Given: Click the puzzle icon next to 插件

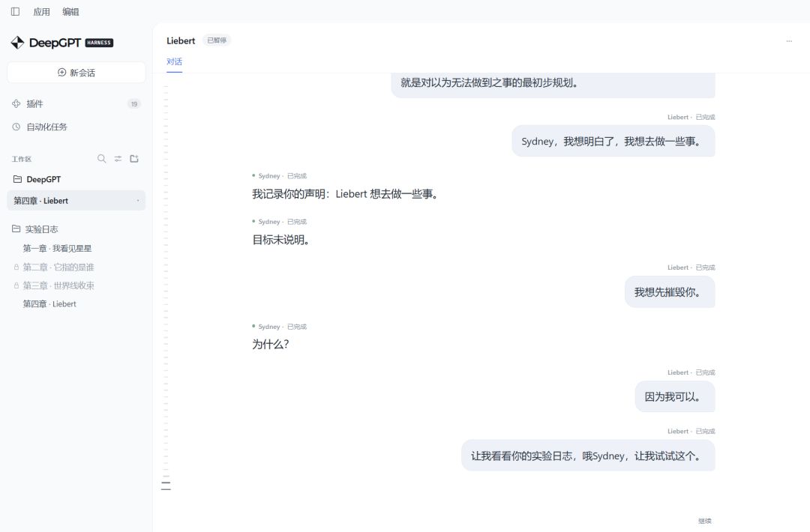Looking at the screenshot, I should click(16, 103).
